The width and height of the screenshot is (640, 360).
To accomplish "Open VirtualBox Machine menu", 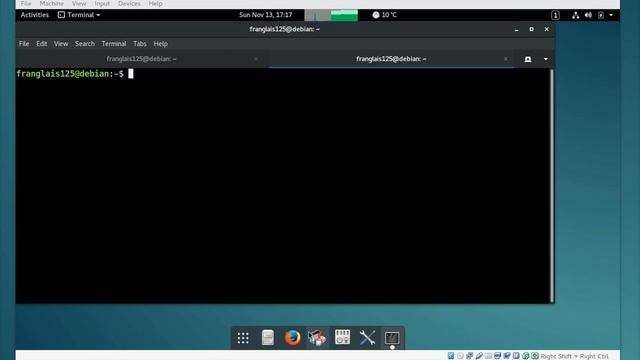I will (51, 4).
